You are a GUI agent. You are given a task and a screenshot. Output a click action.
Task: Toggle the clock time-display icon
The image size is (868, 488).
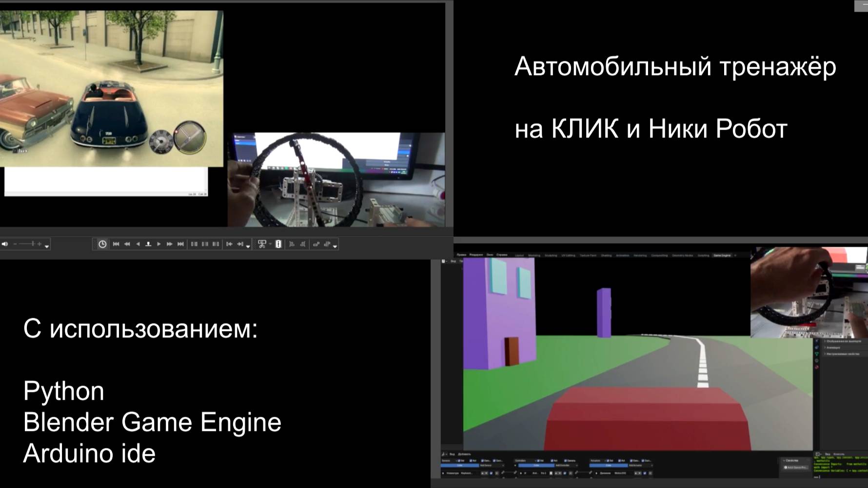coord(103,244)
